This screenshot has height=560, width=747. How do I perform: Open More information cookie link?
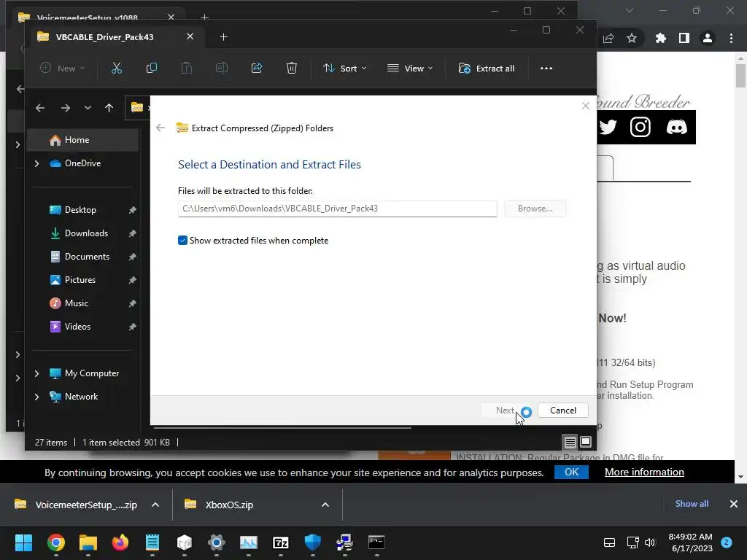click(644, 472)
